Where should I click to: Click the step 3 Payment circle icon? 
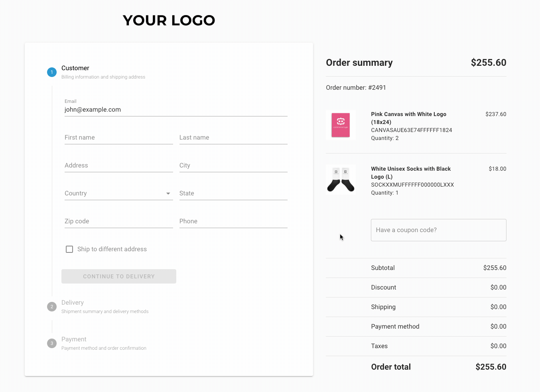coord(52,343)
